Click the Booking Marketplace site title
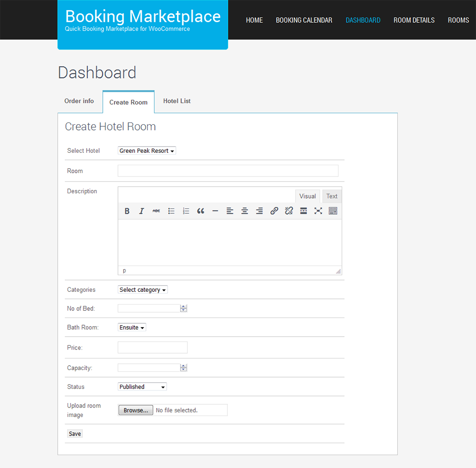This screenshot has width=476, height=468. [143, 16]
